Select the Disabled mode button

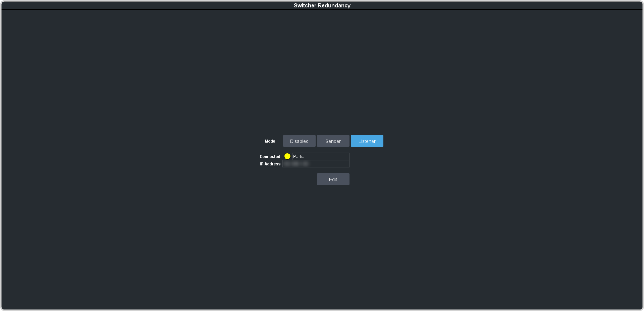[x=299, y=141]
